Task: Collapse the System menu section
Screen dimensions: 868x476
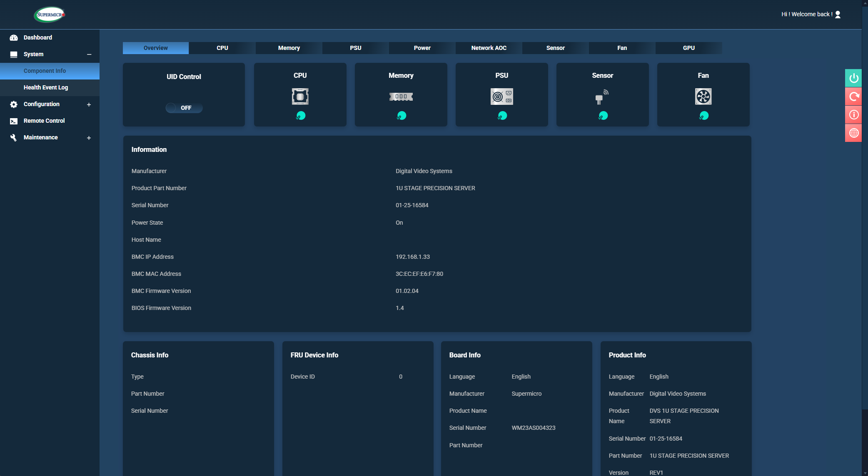Action: click(89, 55)
